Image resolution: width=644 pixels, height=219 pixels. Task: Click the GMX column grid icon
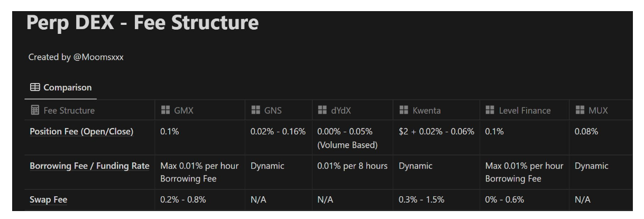tap(164, 111)
